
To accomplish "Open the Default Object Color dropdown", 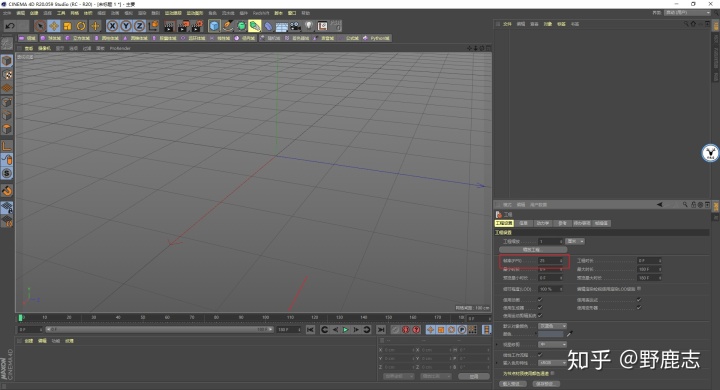I will [552, 326].
